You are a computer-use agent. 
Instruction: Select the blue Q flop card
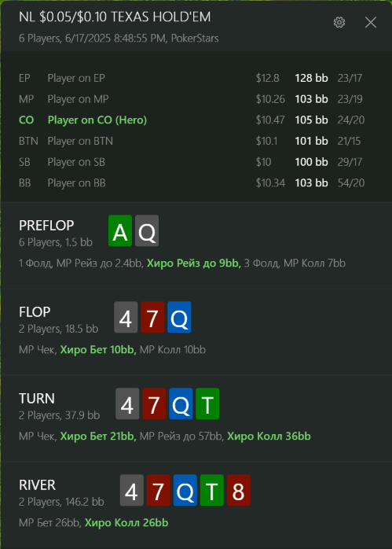179,317
